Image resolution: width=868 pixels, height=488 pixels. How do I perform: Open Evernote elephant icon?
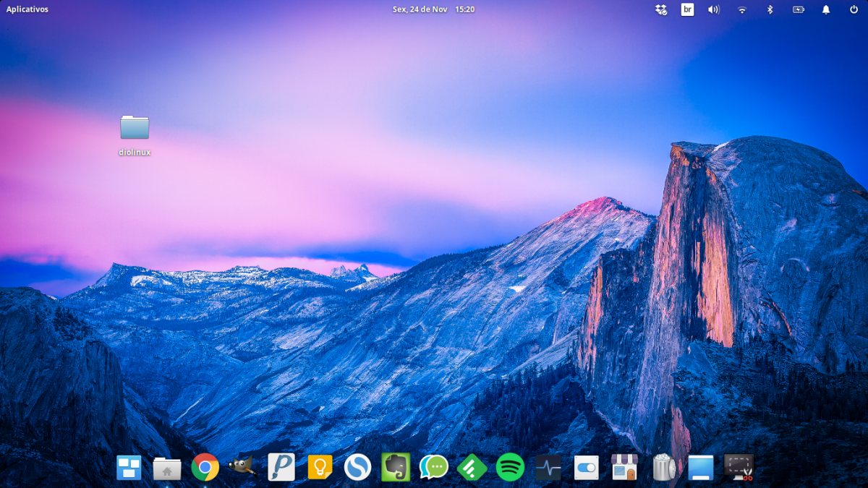(396, 468)
